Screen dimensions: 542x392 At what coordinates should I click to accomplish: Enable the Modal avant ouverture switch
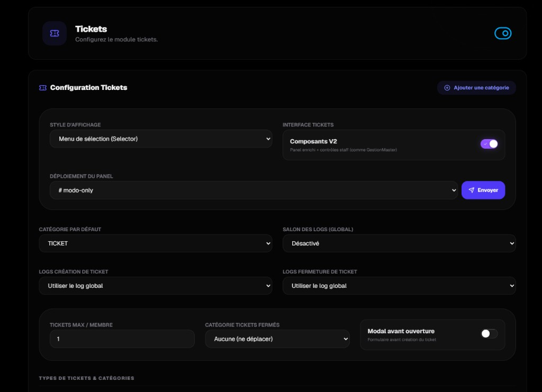[489, 334]
